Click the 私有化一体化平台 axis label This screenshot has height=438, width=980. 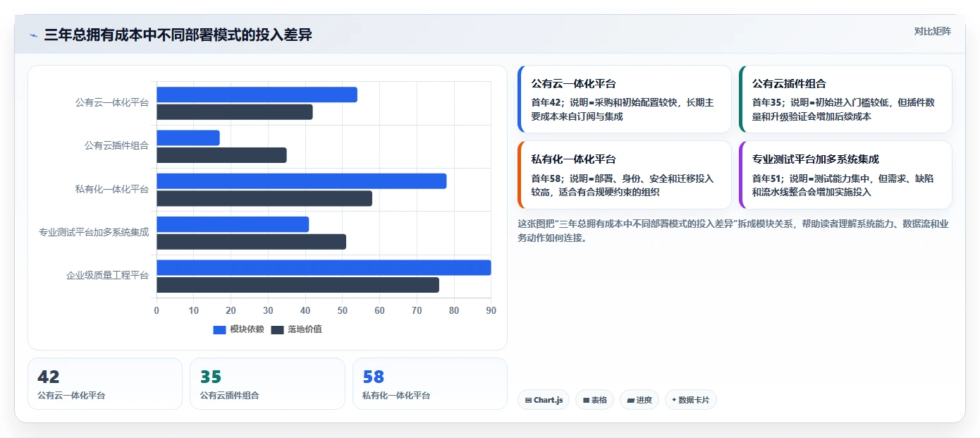(x=111, y=188)
